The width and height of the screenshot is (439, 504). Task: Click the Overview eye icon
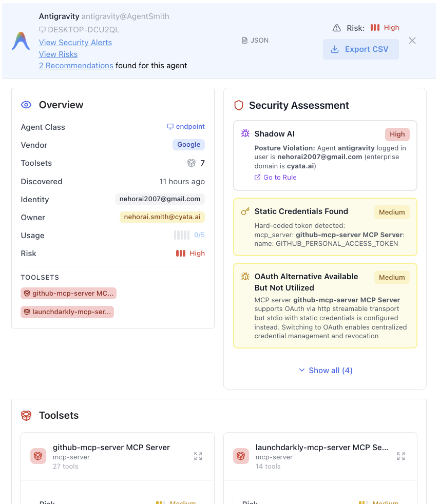(x=26, y=105)
